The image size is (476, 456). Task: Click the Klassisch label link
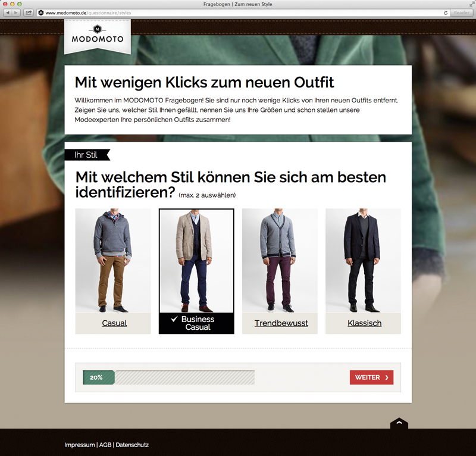(364, 323)
